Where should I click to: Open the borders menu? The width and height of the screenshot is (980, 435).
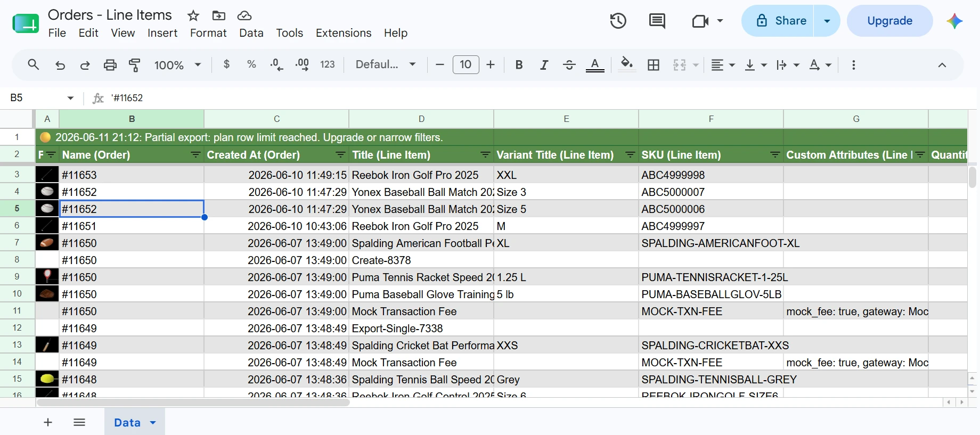pyautogui.click(x=654, y=64)
